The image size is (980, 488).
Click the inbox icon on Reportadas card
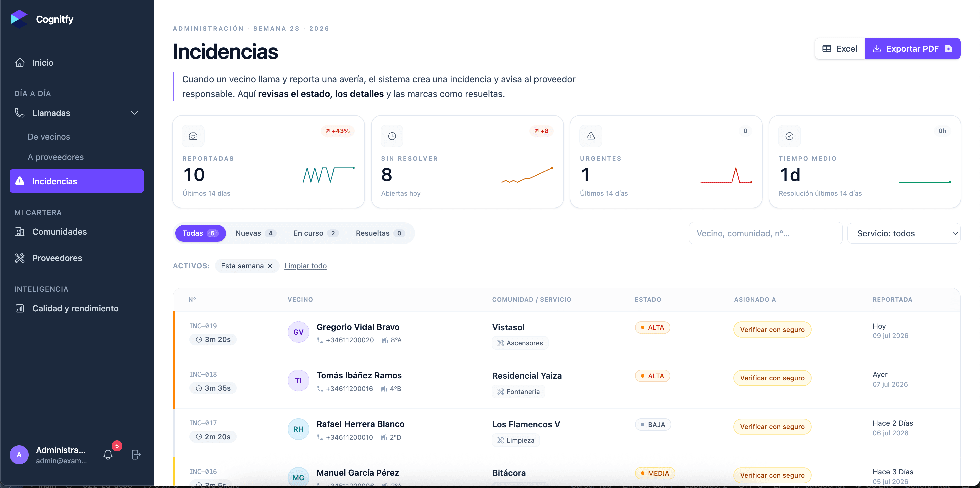click(193, 136)
